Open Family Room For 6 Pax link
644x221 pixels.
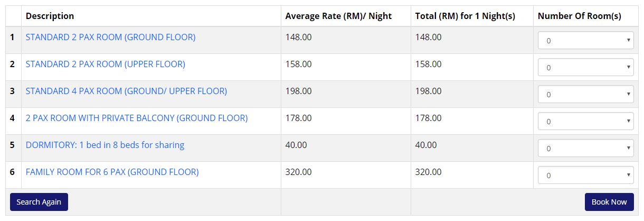click(112, 172)
